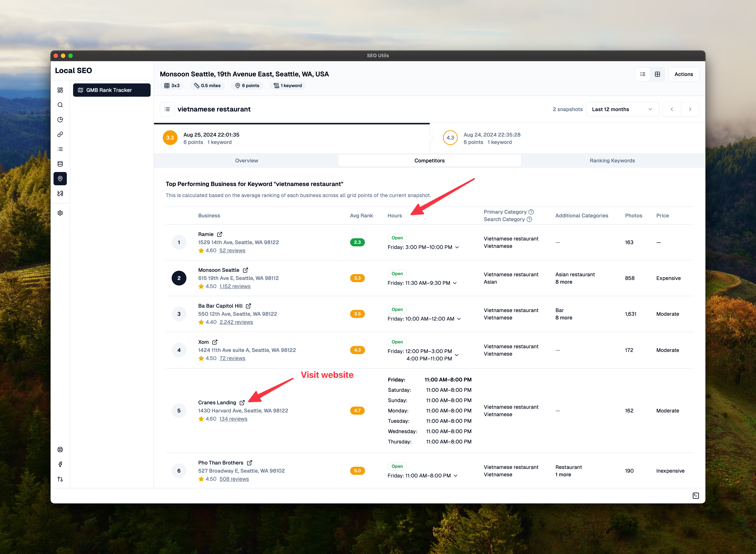Screen dimensions: 756x554
Task: Click the terminal icon at bottom right
Action: pos(696,496)
